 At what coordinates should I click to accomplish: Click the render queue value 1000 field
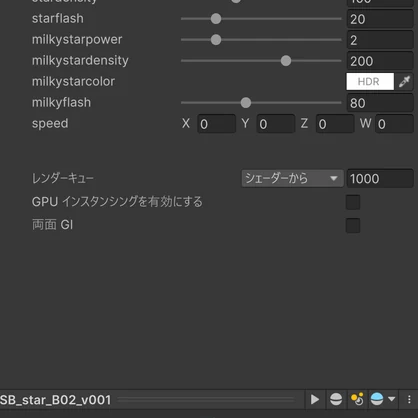click(380, 179)
